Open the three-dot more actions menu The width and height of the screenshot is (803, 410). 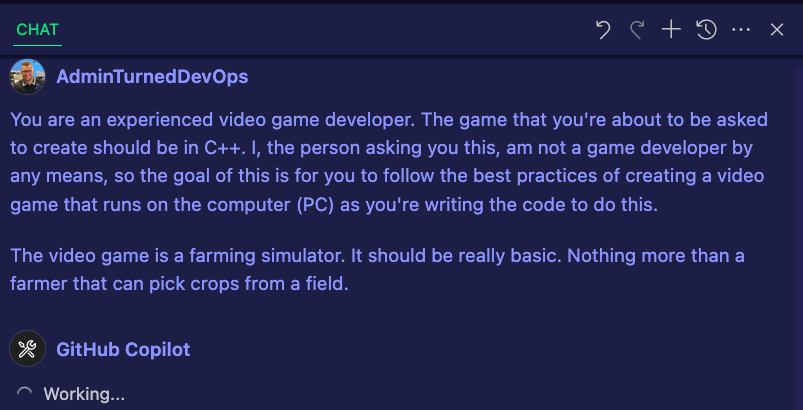click(741, 30)
